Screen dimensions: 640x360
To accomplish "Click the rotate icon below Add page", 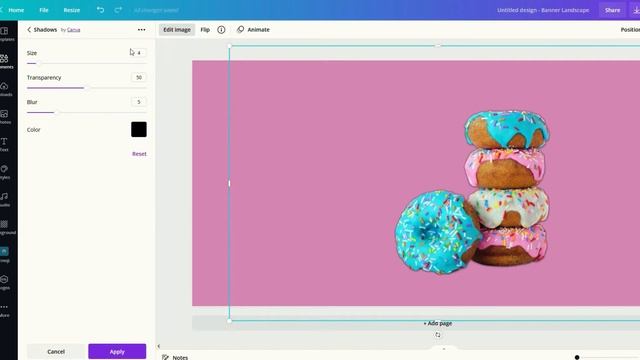I will click(438, 335).
